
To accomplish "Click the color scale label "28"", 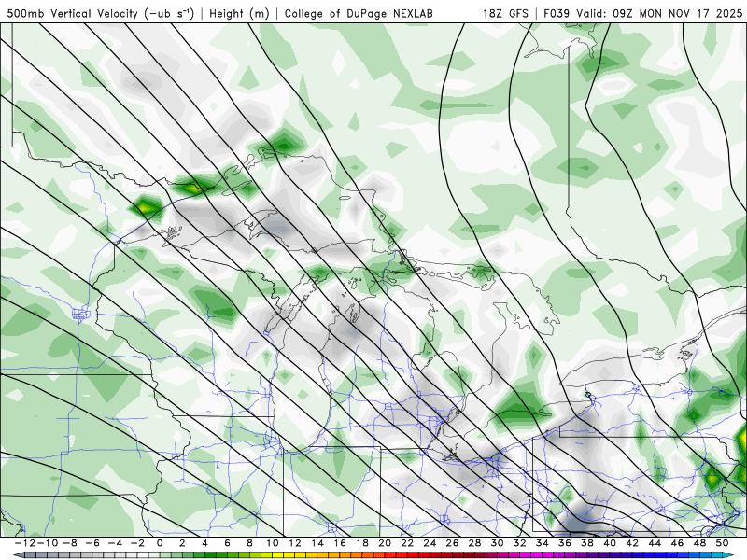I will click(475, 543).
